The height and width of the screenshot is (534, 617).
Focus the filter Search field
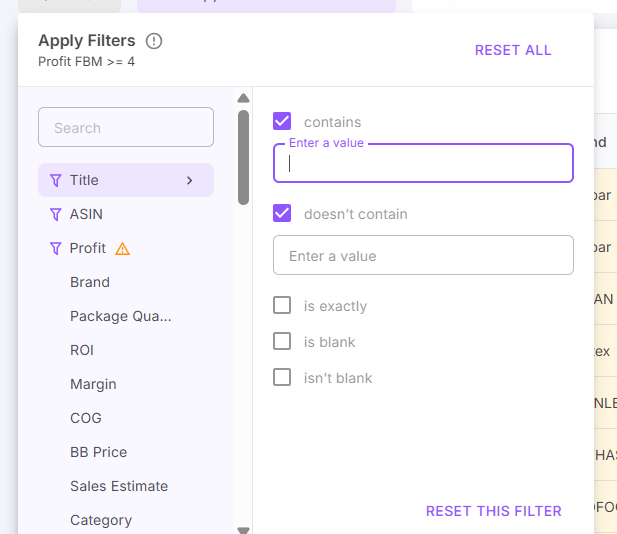(126, 128)
